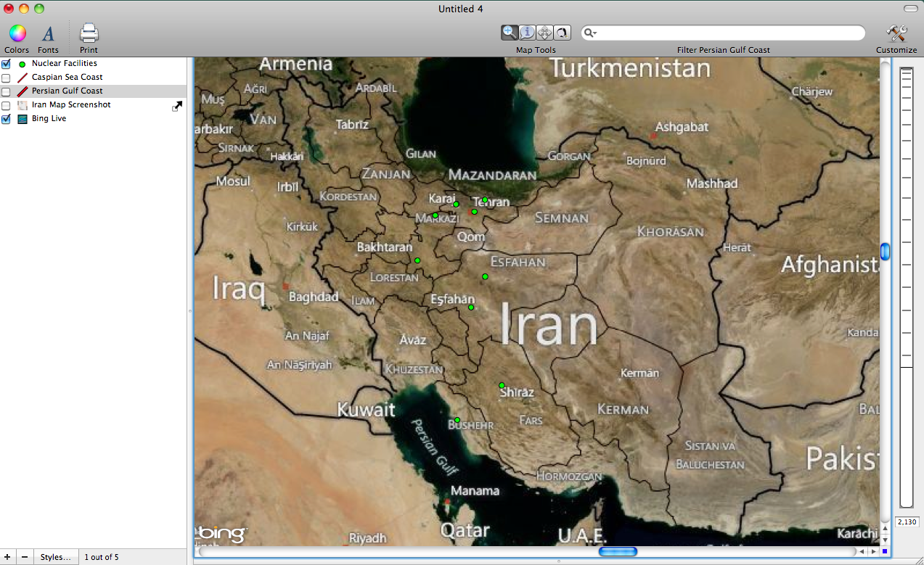Select the pan arrows map tool
Viewport: 924px width, 565px height.
tap(544, 33)
